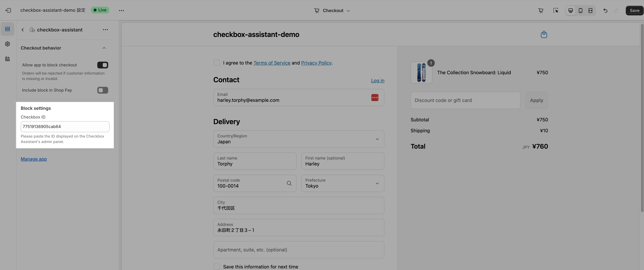Click the undo arrow icon
Viewport: 644px width, 270px height.
pyautogui.click(x=605, y=11)
